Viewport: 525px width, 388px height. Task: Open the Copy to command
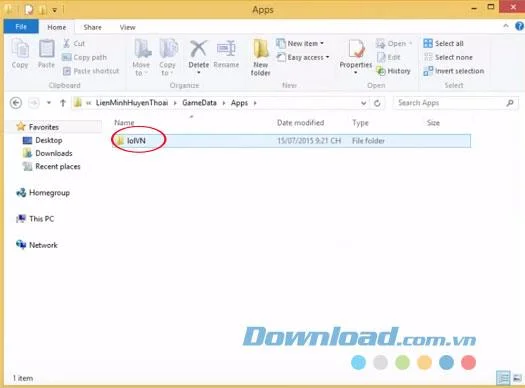(x=168, y=57)
